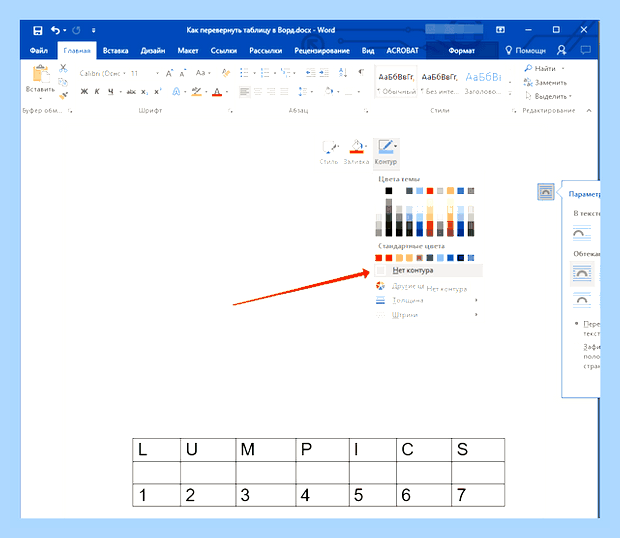Copy selection using the copy icon
The width and height of the screenshot is (620, 538).
click(x=63, y=82)
